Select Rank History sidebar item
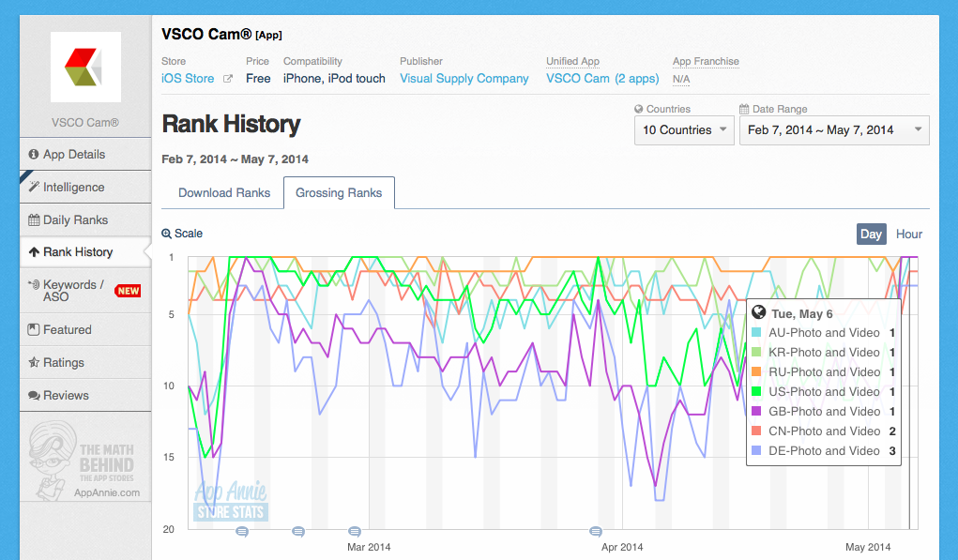Screen dimensions: 958x560 point(85,252)
